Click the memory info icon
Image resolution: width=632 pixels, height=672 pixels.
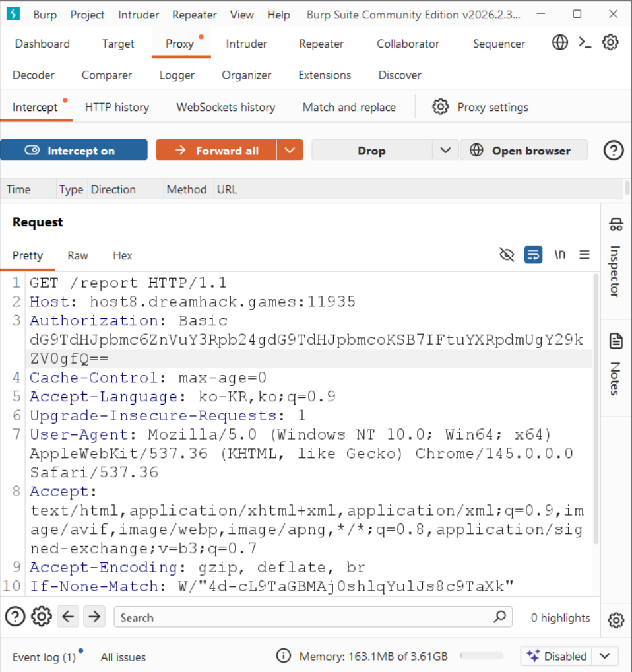[283, 655]
